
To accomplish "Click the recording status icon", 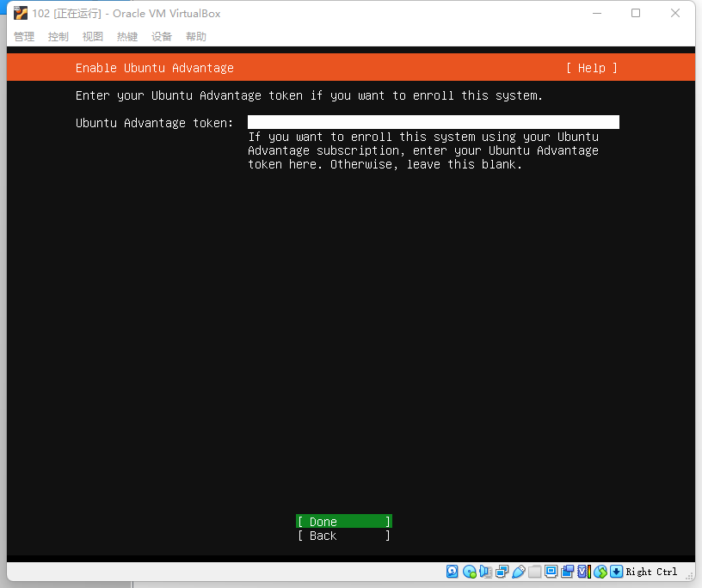I will [x=567, y=572].
